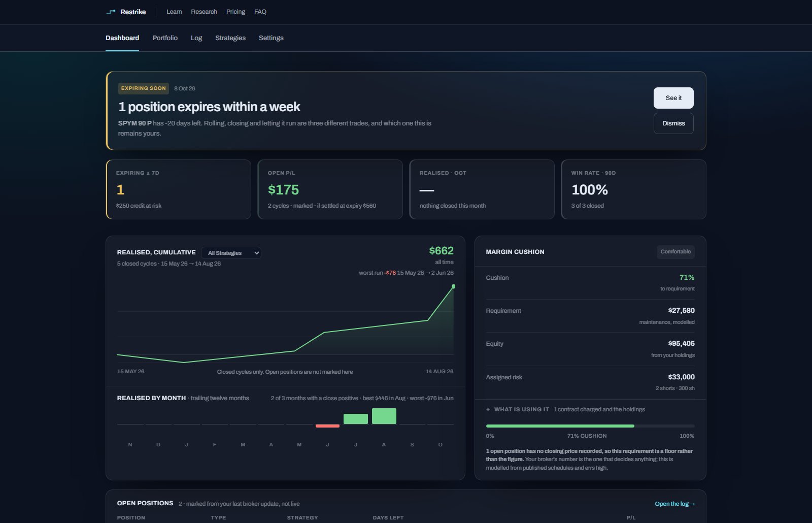
Task: Click the margin cushion progress bar
Action: tap(590, 426)
